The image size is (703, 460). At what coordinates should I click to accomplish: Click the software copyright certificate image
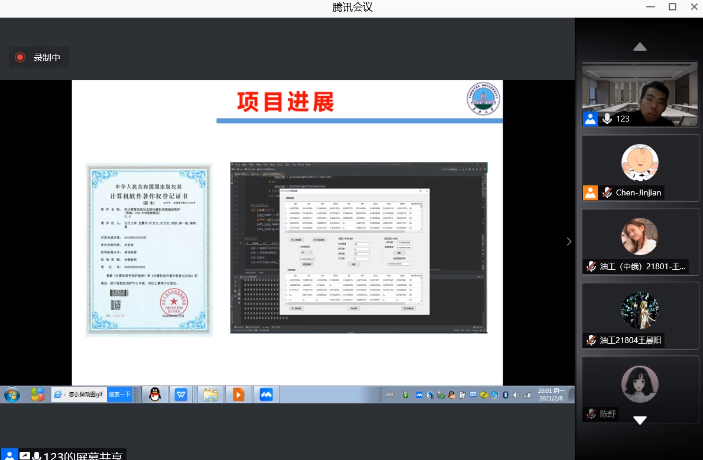point(149,246)
